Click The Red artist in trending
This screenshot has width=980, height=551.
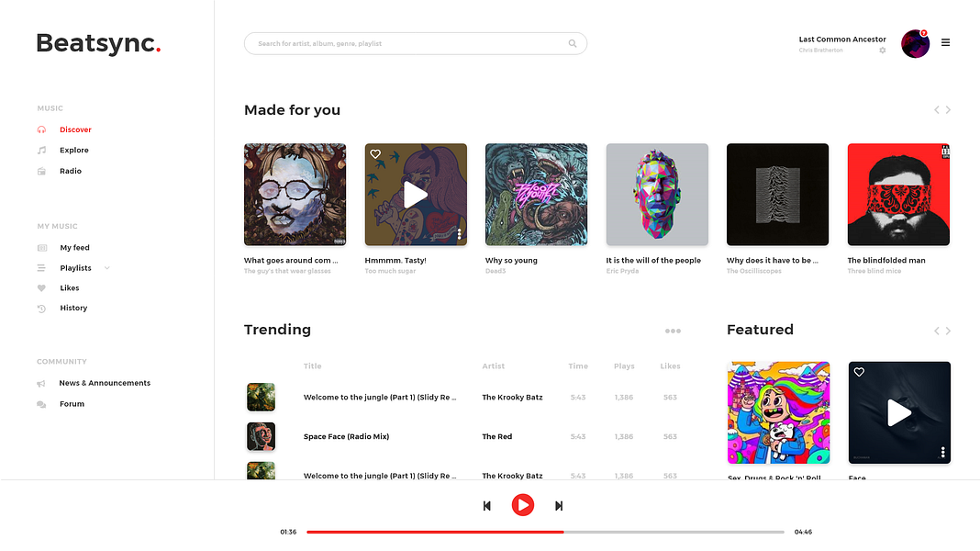pyautogui.click(x=496, y=436)
